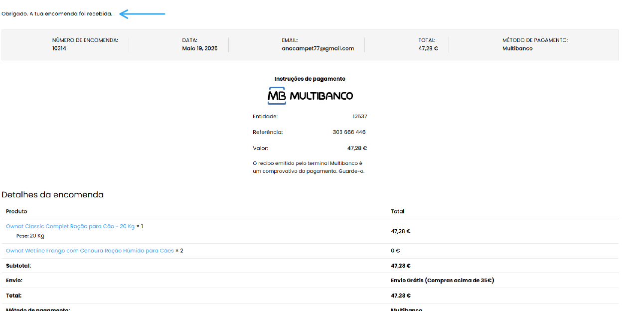
Task: Click the 47,28 € total in the grey summary bar
Action: coord(428,49)
